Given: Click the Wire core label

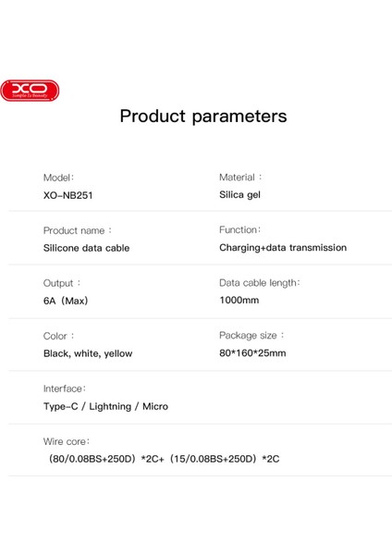Looking at the screenshot, I should tap(67, 441).
